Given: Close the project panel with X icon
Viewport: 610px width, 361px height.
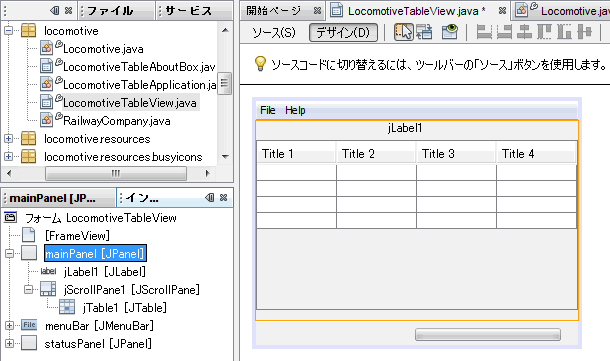Looking at the screenshot, I should 68,11.
